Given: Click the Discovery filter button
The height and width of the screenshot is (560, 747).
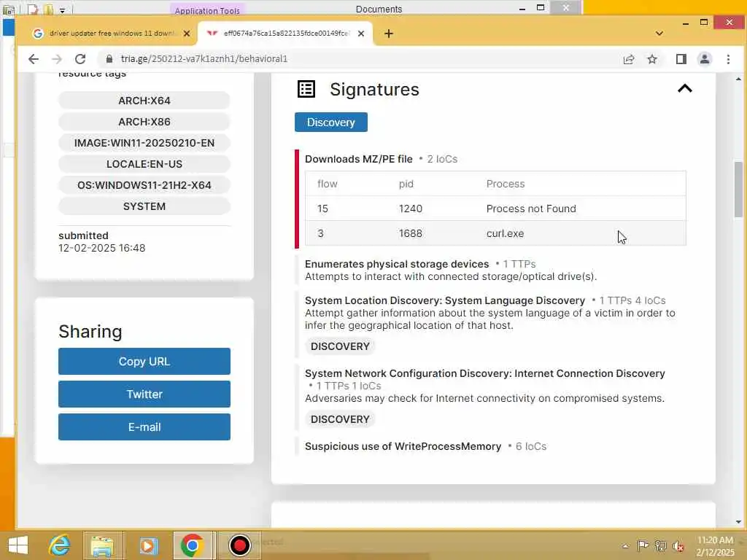Looking at the screenshot, I should [x=331, y=122].
